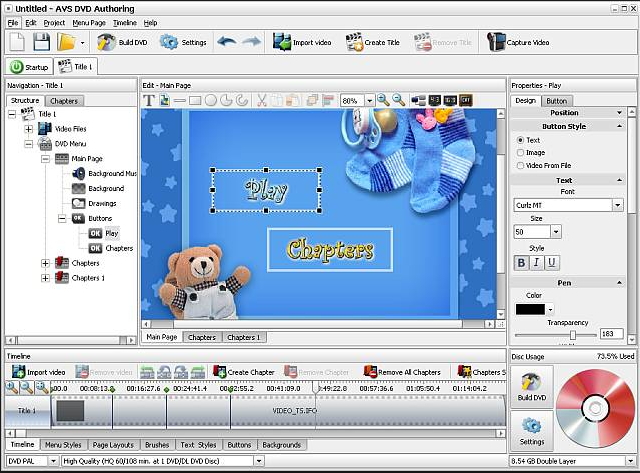The image size is (640, 473).
Task: Open the Curlz MT font dropdown
Action: coord(618,205)
